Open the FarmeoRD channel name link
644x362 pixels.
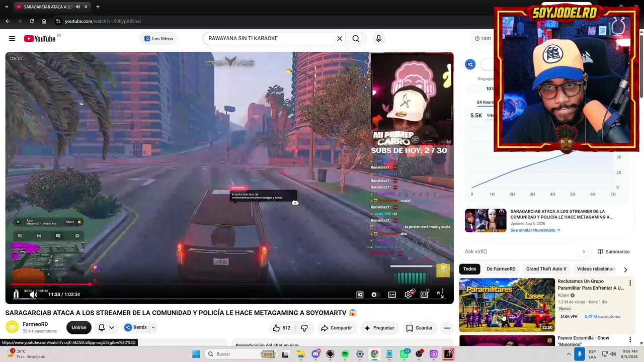[x=35, y=324]
